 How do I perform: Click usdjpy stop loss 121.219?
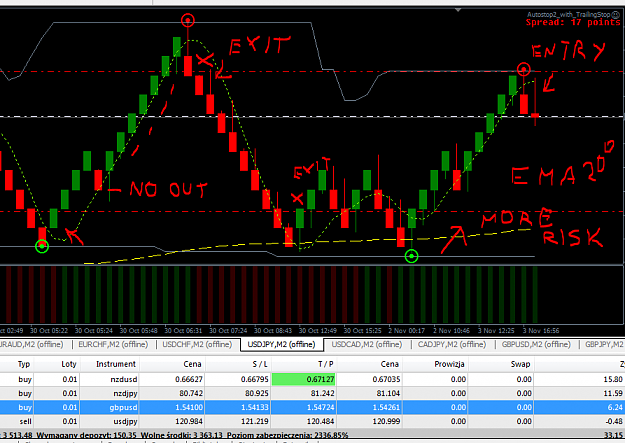255,421
